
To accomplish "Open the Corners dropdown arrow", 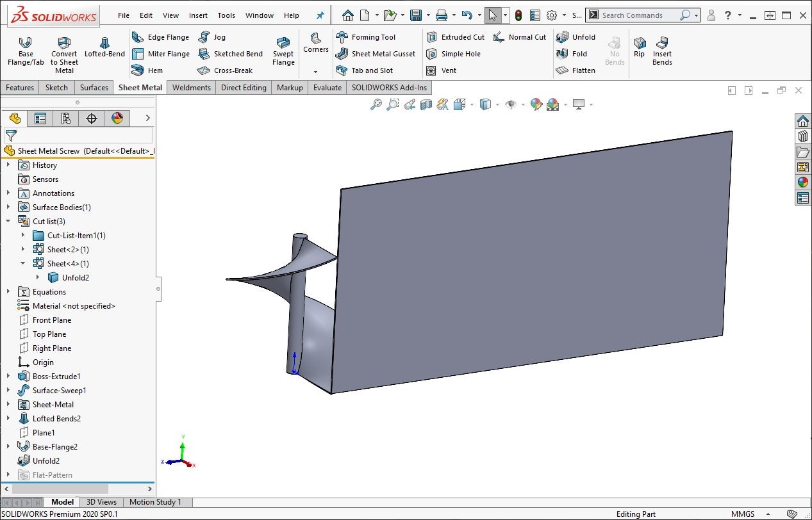I will tap(315, 72).
